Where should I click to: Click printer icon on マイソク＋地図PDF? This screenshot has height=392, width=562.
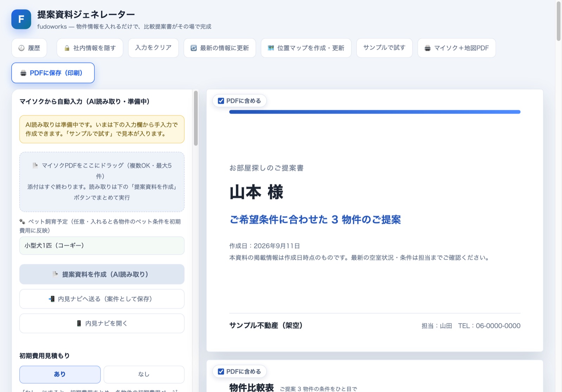click(x=427, y=48)
